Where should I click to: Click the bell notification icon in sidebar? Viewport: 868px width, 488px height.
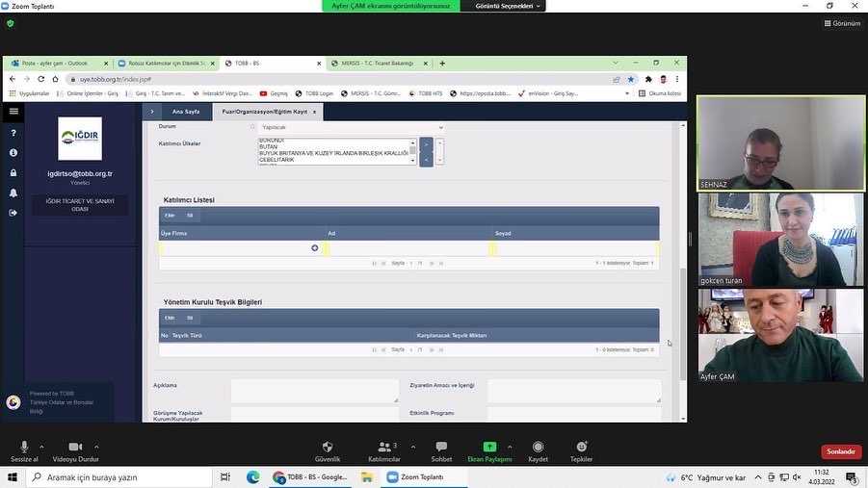(13, 193)
